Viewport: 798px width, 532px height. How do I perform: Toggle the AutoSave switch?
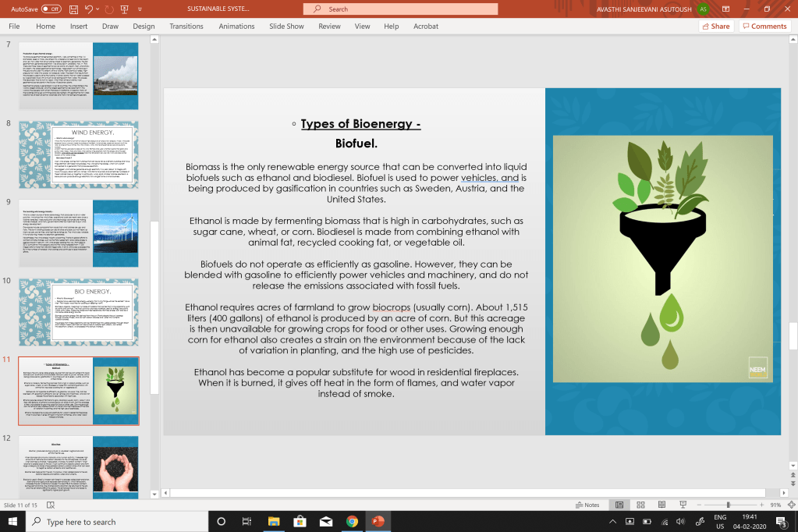[51, 9]
